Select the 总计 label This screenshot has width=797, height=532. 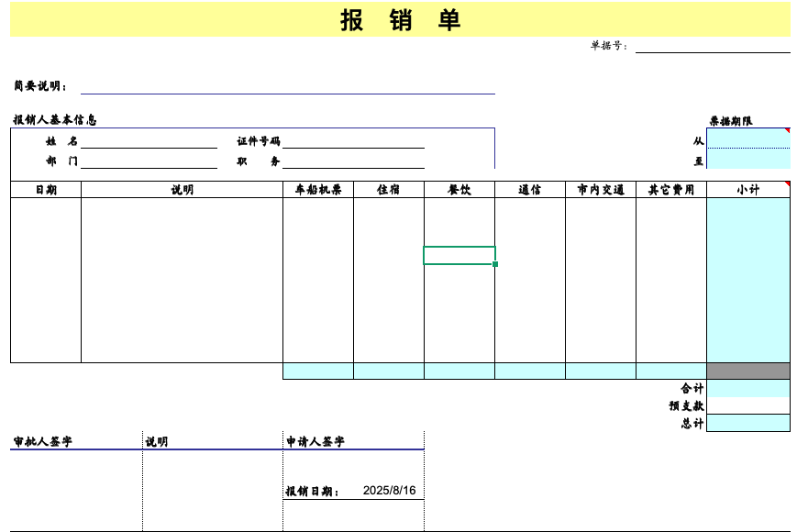pos(692,423)
